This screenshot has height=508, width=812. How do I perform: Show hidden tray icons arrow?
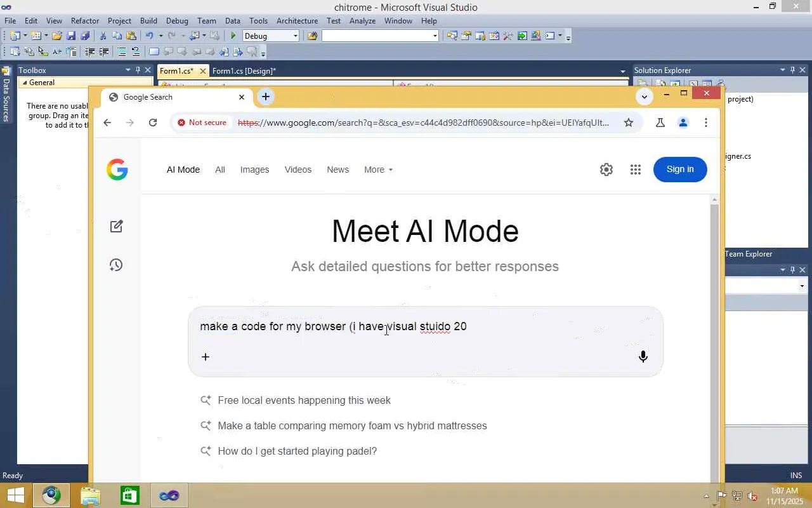(x=706, y=496)
